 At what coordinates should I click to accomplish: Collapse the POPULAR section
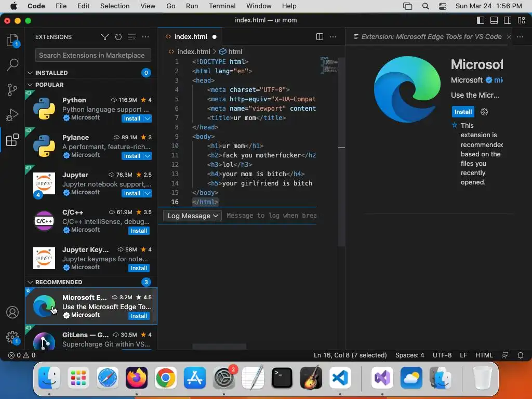pyautogui.click(x=30, y=85)
